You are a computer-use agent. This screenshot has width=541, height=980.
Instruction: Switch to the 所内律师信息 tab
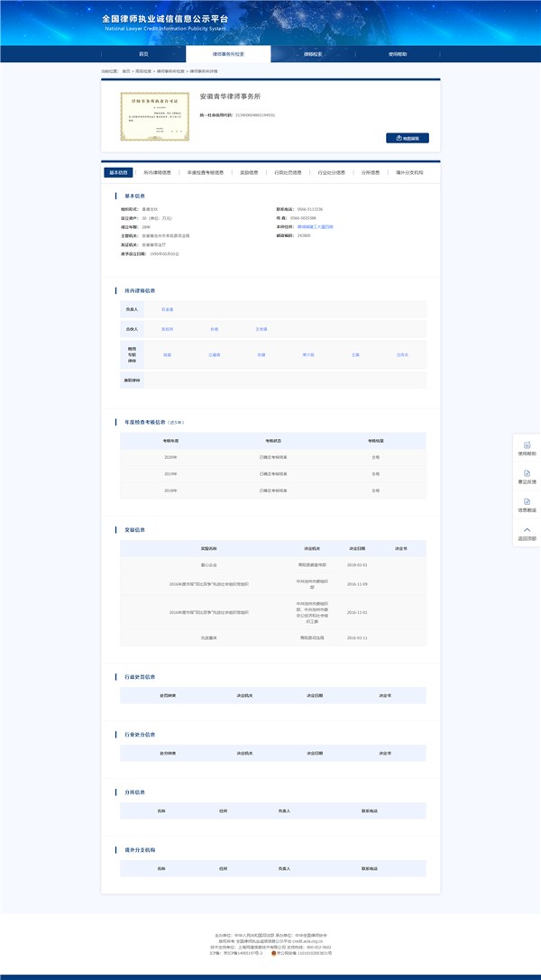point(157,172)
